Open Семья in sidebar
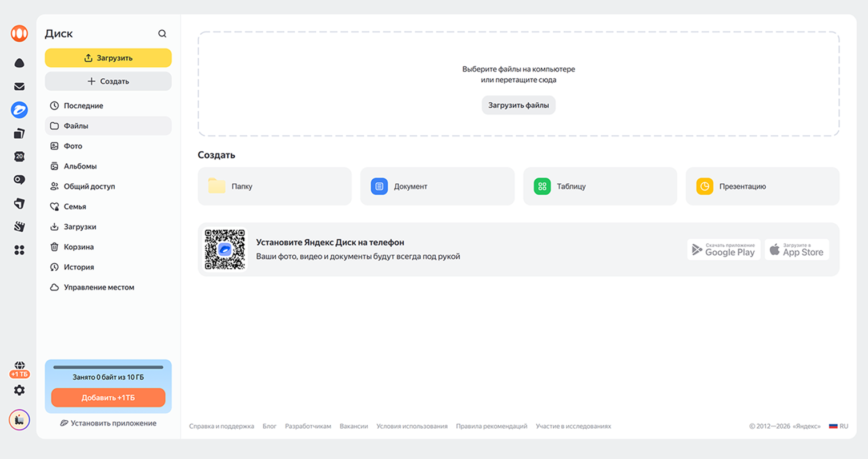This screenshot has height=459, width=868. click(108, 207)
